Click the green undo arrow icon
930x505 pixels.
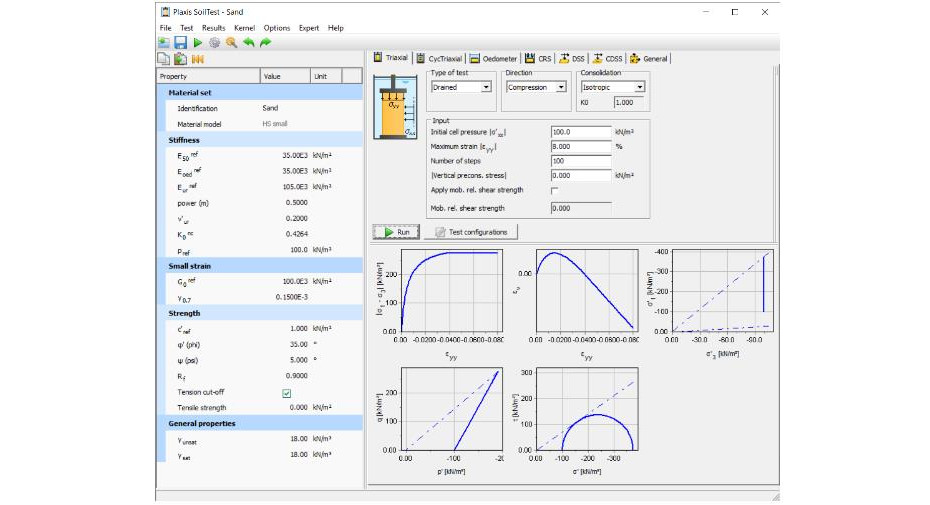pos(248,43)
